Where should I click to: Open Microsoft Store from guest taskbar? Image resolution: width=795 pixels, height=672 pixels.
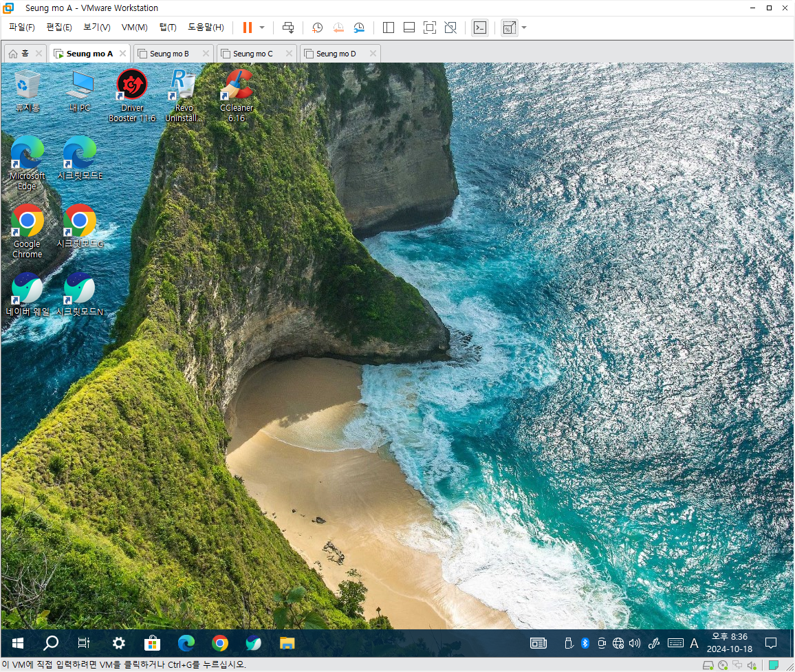[x=152, y=643]
